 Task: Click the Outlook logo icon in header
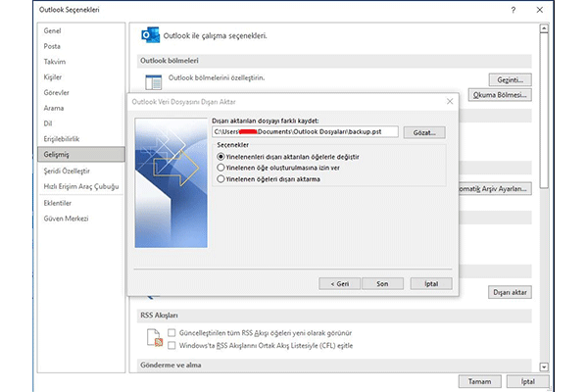point(150,35)
